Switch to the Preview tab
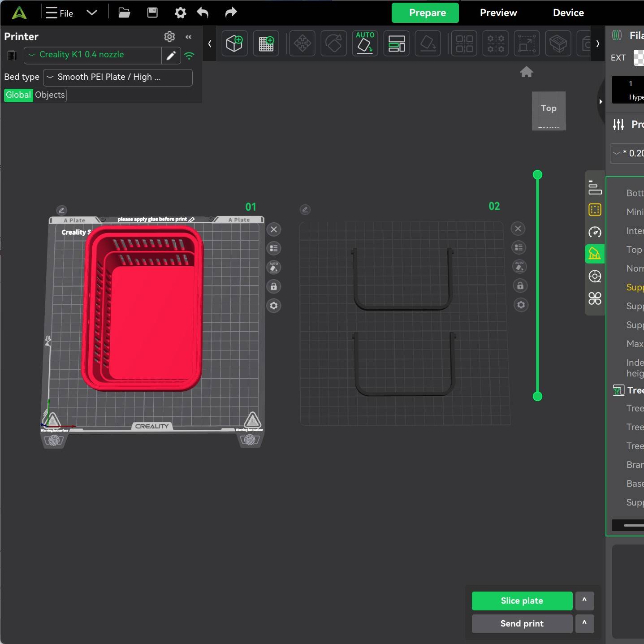Image resolution: width=644 pixels, height=644 pixels. click(498, 13)
